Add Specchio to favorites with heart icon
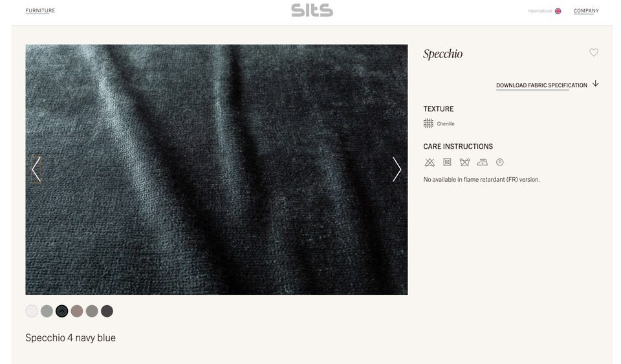Viewport: 621px width, 364px height. pos(593,52)
